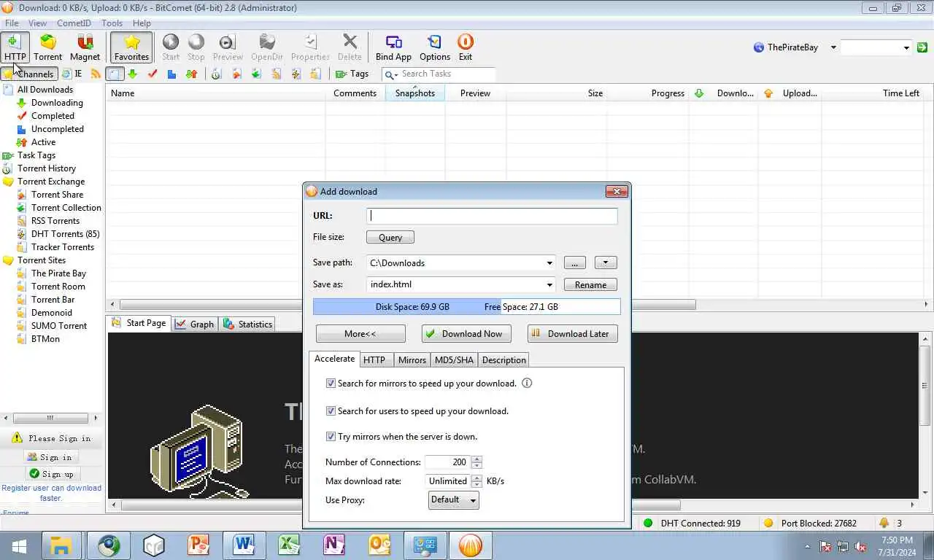Click the Sign in button
934x560 pixels.
point(50,457)
